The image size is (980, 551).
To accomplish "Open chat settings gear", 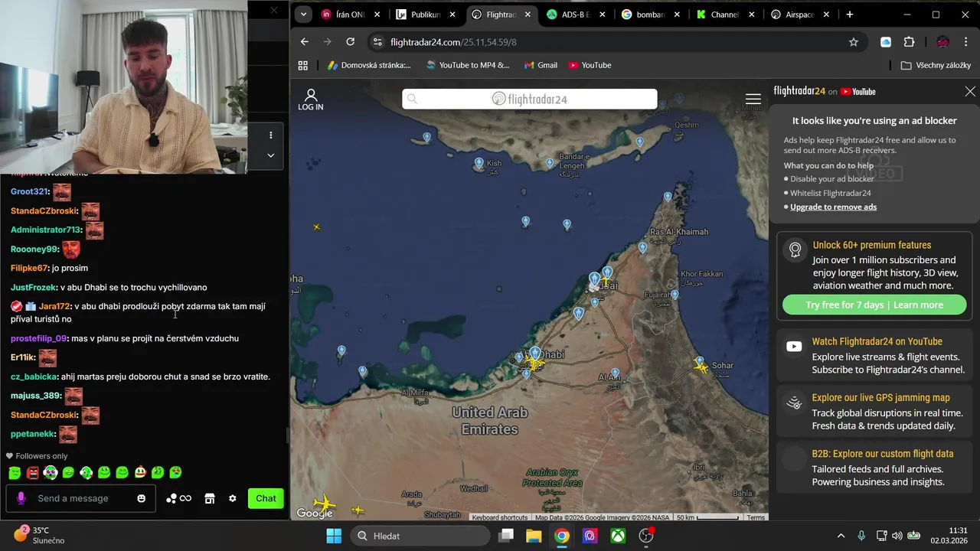I will (233, 498).
